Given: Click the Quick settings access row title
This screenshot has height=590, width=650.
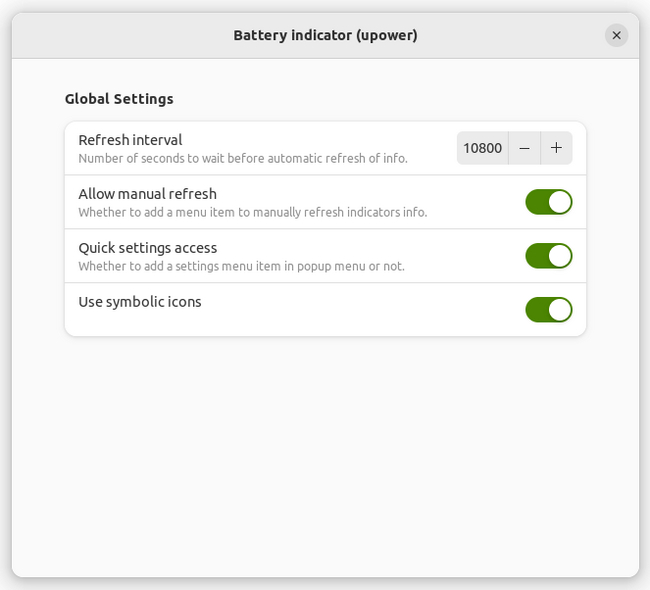Looking at the screenshot, I should tap(147, 248).
